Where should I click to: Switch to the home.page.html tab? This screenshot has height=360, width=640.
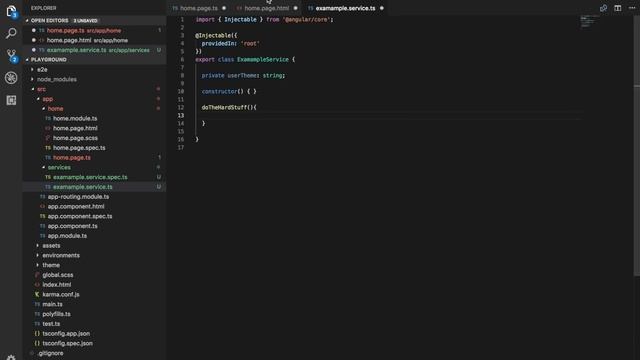pos(266,8)
